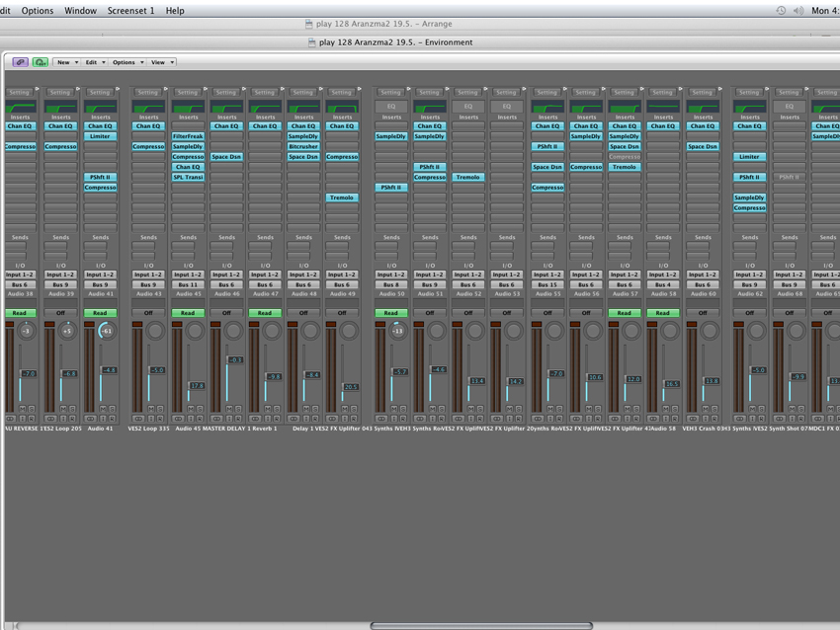The height and width of the screenshot is (630, 840).
Task: Open the Limiter insert on Audio 41
Action: click(x=100, y=136)
